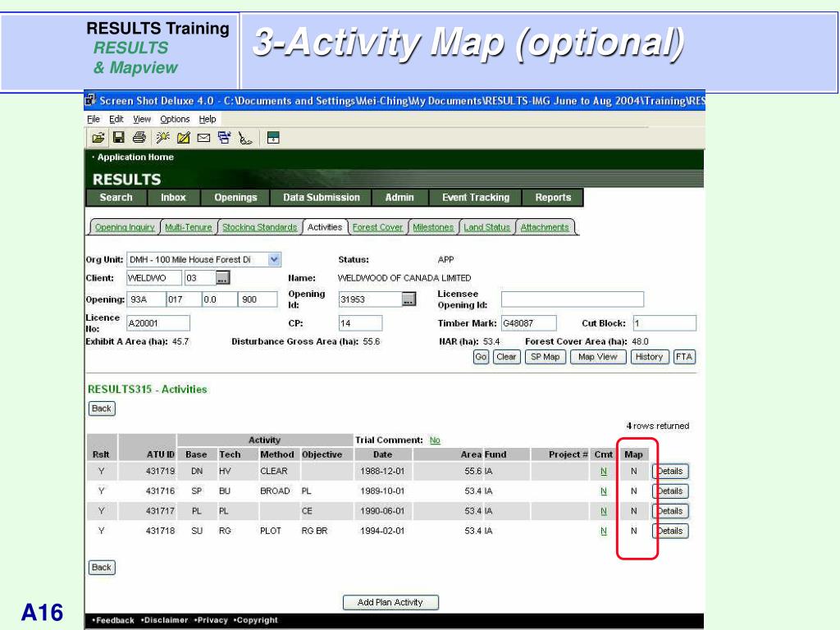The height and width of the screenshot is (630, 840).
Task: Click the Application Home link
Action: coord(135,157)
